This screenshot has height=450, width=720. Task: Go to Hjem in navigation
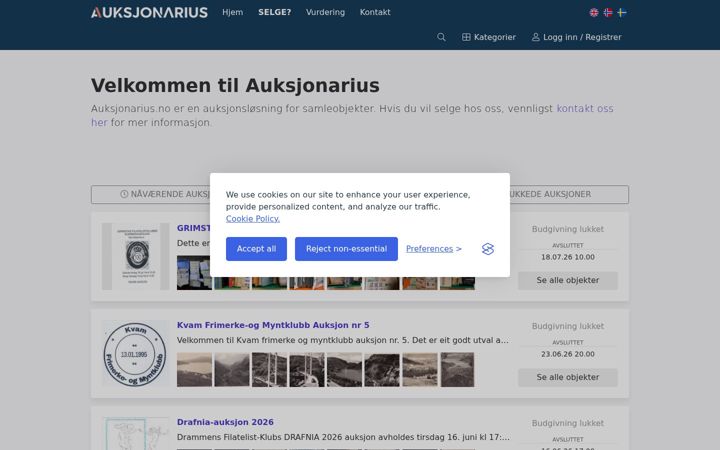233,12
